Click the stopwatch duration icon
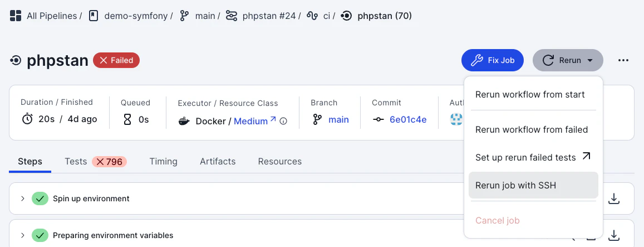The height and width of the screenshot is (247, 644). [x=27, y=119]
